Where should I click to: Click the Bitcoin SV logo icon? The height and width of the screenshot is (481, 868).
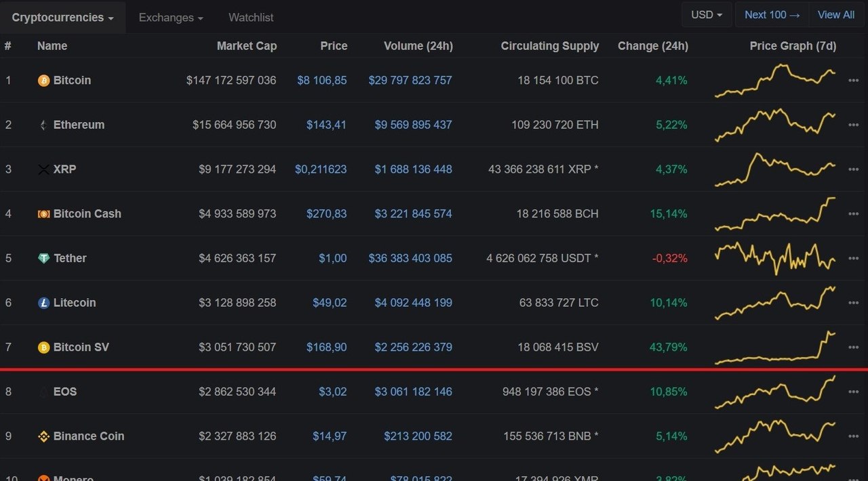pos(43,348)
